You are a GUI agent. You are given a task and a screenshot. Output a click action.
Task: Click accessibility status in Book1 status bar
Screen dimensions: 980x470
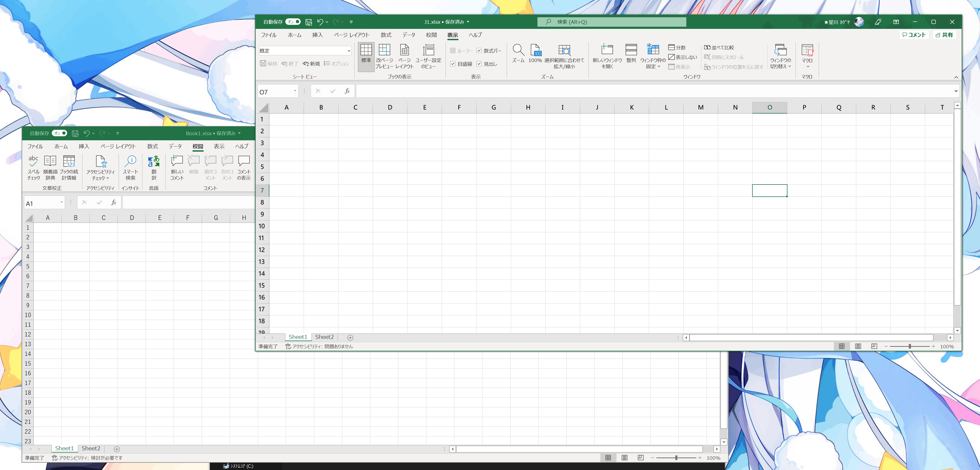(87, 458)
